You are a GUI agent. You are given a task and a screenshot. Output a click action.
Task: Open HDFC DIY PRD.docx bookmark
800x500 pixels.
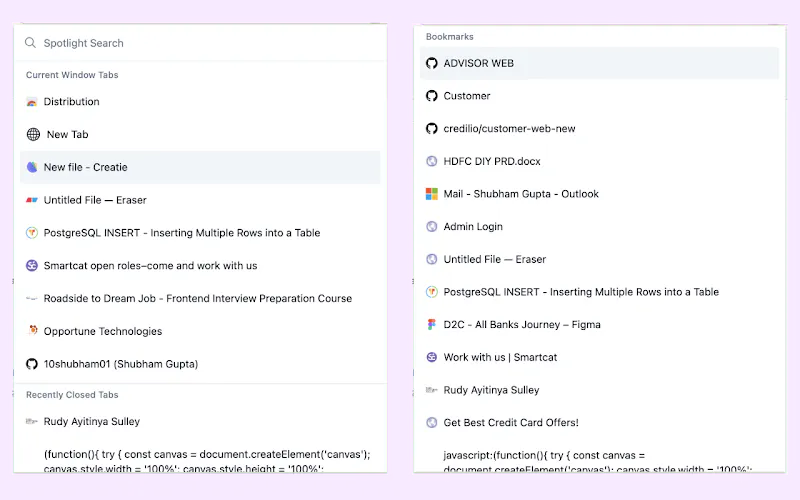(599, 161)
